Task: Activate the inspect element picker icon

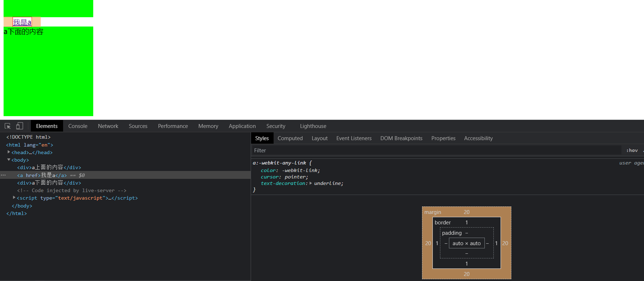Action: click(x=8, y=126)
